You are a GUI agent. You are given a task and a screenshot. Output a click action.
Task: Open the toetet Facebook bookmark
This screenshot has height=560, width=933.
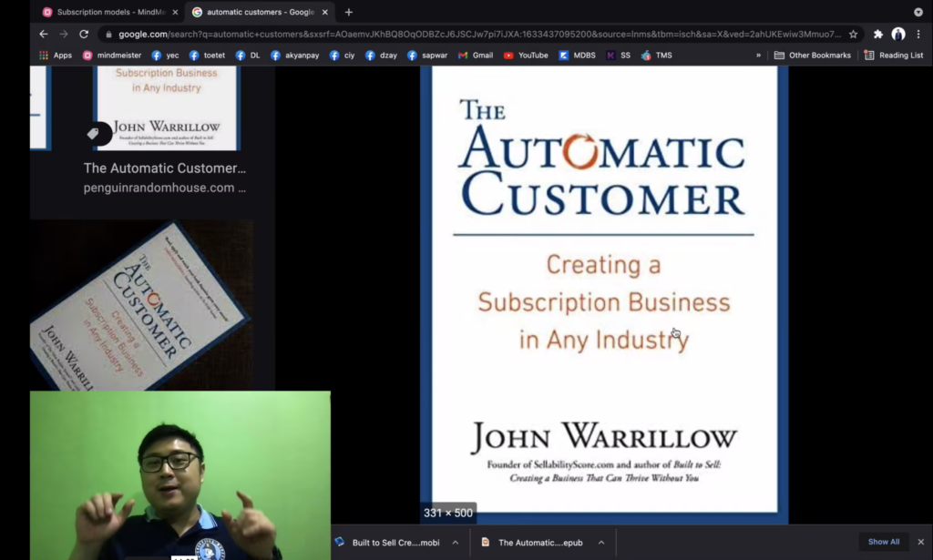click(207, 56)
